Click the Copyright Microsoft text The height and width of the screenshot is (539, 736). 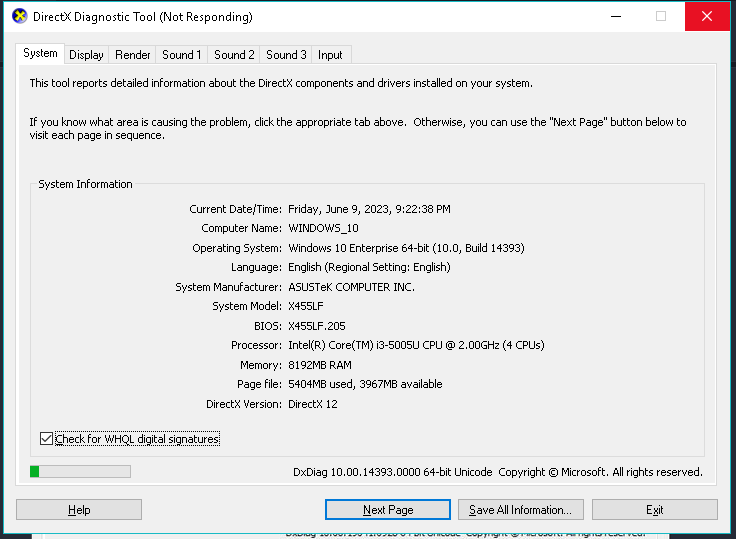pos(600,472)
